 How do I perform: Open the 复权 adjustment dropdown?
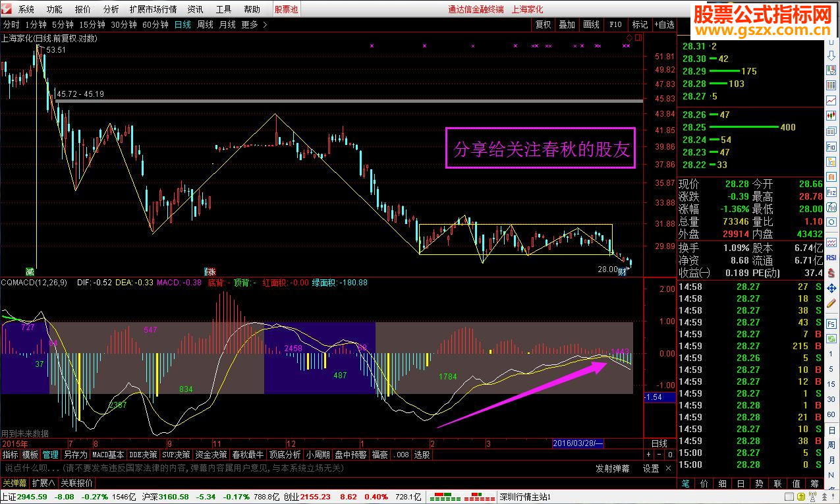point(543,24)
